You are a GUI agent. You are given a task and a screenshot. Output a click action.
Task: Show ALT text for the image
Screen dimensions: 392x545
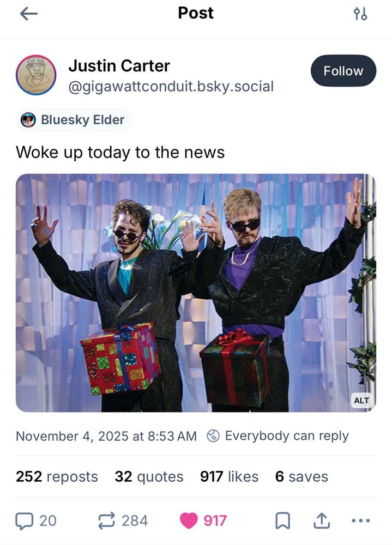361,401
